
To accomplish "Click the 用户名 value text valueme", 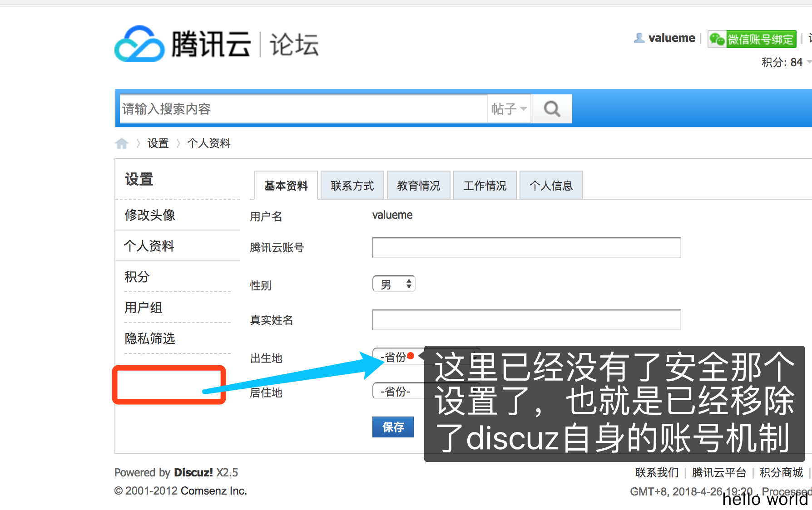I will click(x=392, y=215).
